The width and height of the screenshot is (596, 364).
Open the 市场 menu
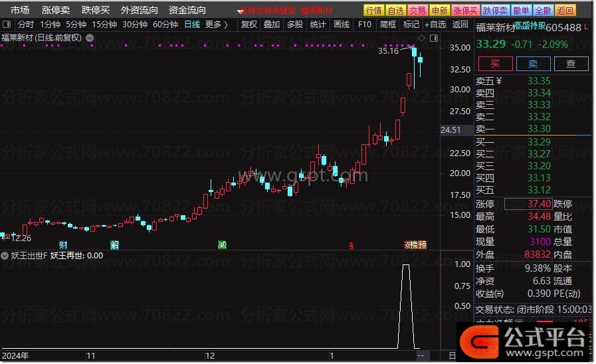[x=20, y=10]
